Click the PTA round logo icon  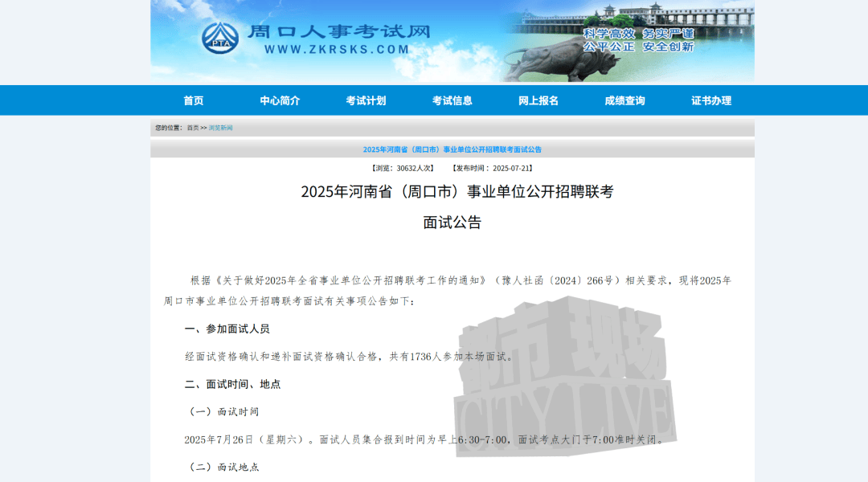tap(219, 38)
